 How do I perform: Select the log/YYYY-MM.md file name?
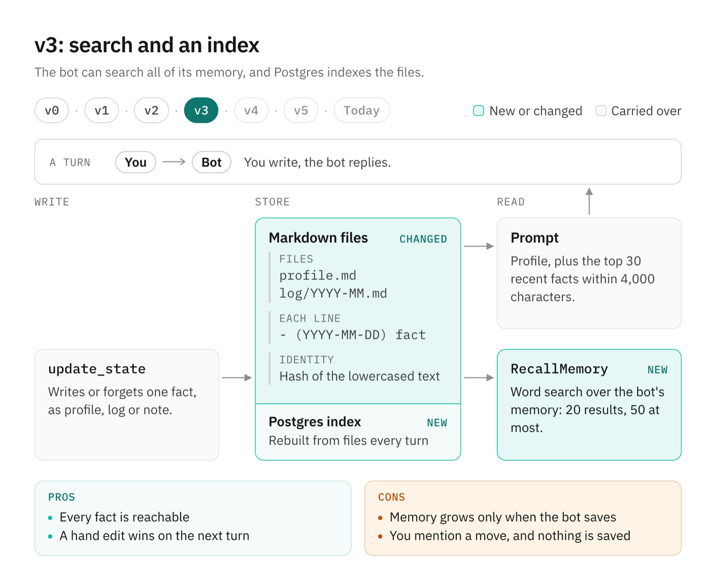click(333, 293)
